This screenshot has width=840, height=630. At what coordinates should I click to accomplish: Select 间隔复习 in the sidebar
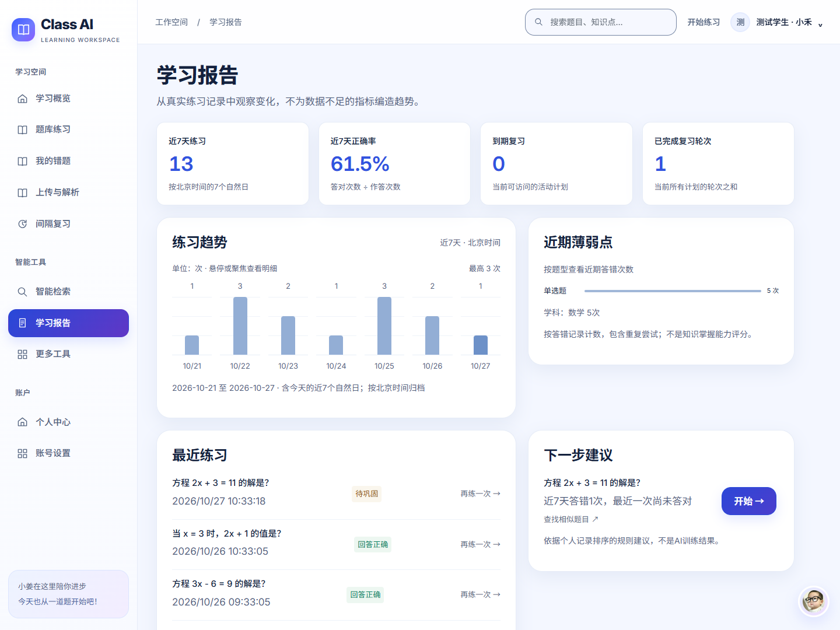pyautogui.click(x=68, y=224)
